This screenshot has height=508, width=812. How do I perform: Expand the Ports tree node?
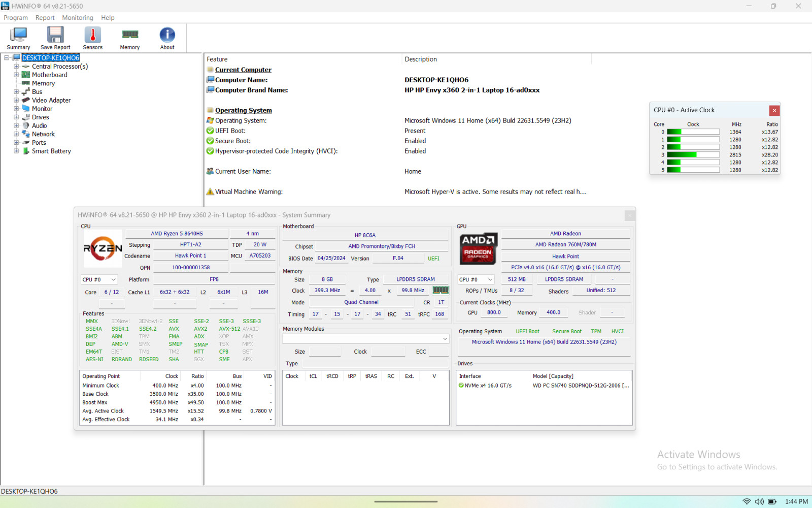pyautogui.click(x=16, y=142)
